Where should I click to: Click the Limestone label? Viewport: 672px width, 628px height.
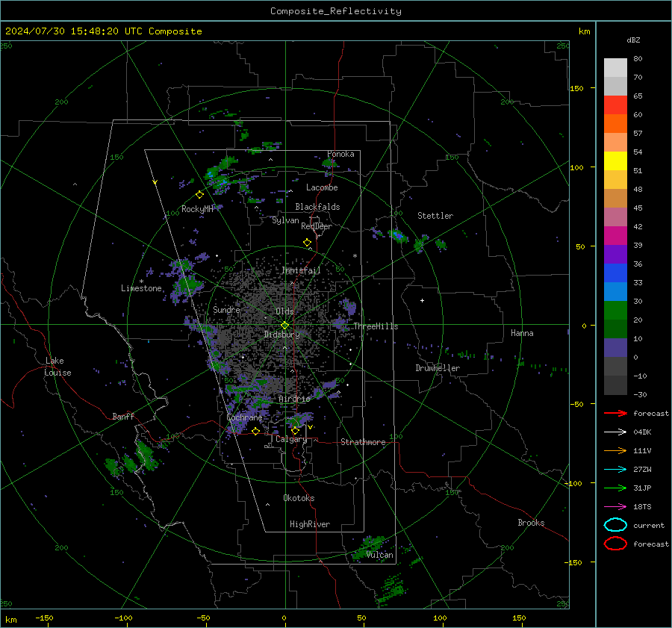(x=141, y=288)
